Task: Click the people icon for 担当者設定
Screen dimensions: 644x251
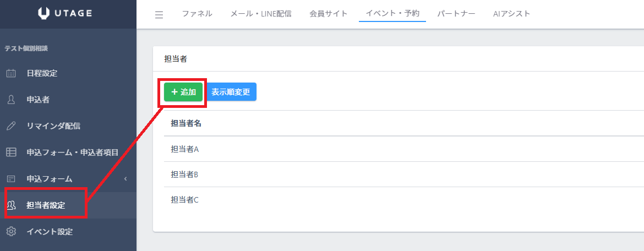Action: [x=11, y=205]
